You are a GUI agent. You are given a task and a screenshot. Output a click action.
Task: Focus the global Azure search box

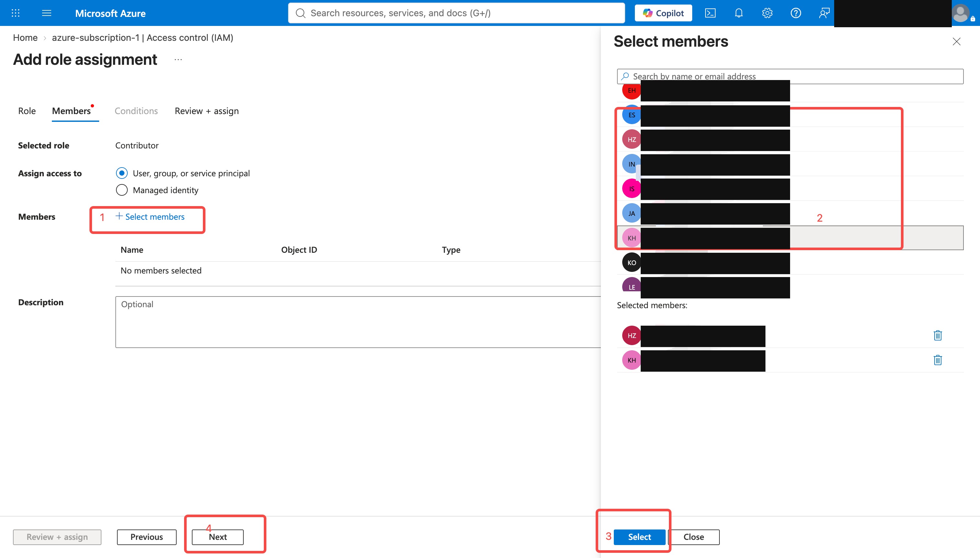click(457, 13)
